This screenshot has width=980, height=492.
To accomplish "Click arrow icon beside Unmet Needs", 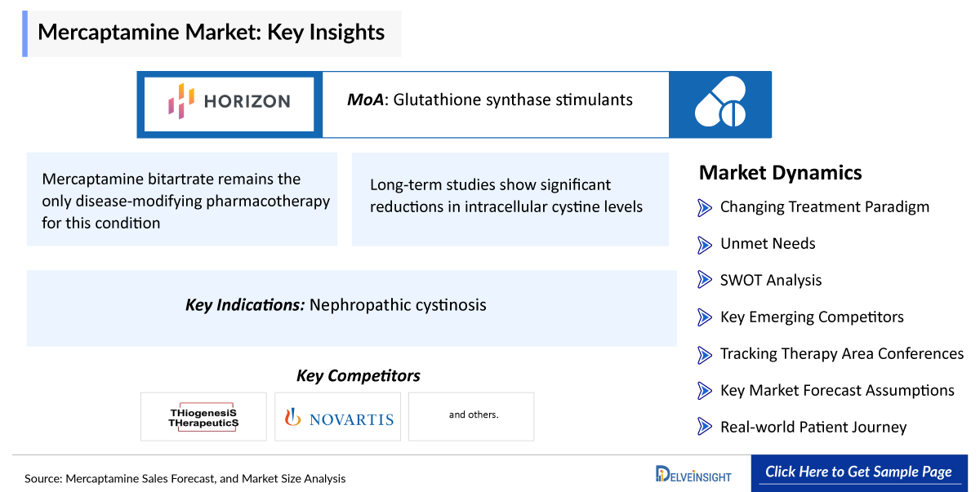I will (x=705, y=244).
